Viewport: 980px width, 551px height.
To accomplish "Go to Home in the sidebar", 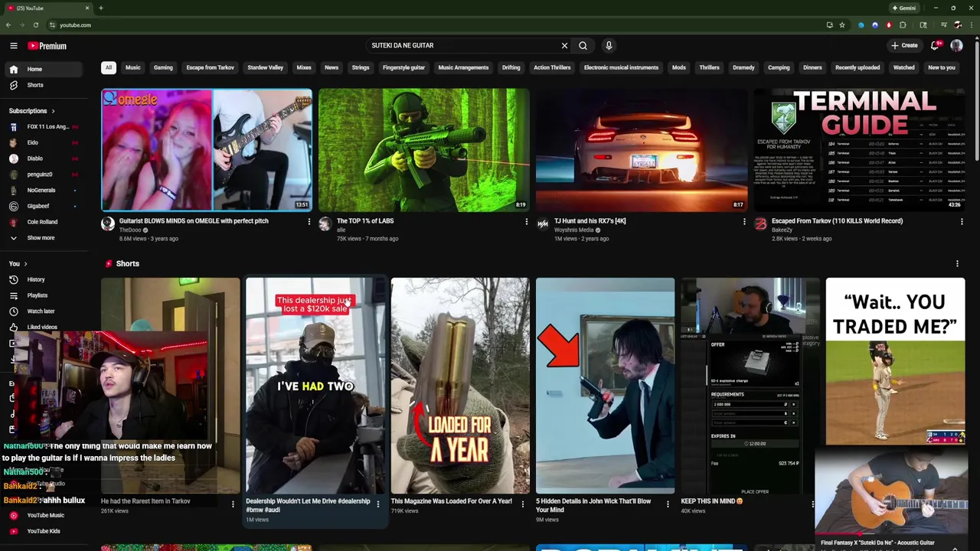I will pos(44,69).
